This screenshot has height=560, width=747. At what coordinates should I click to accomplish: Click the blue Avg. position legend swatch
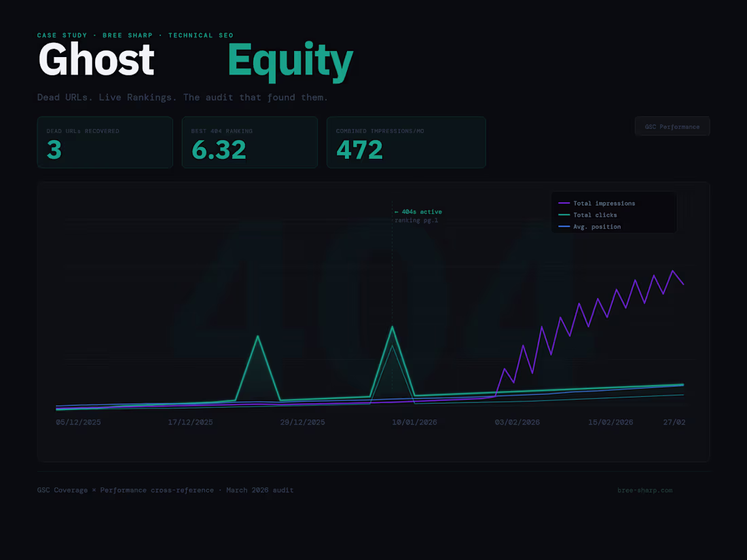[564, 227]
